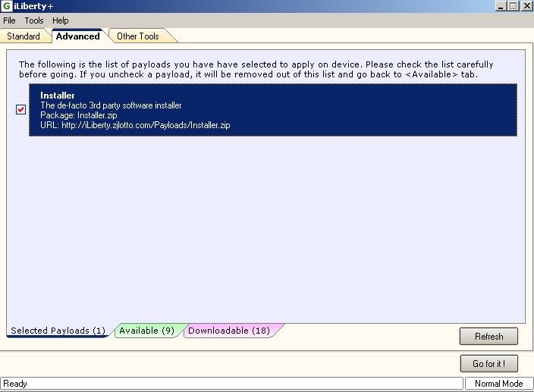Select the Advanced tab

coord(77,36)
